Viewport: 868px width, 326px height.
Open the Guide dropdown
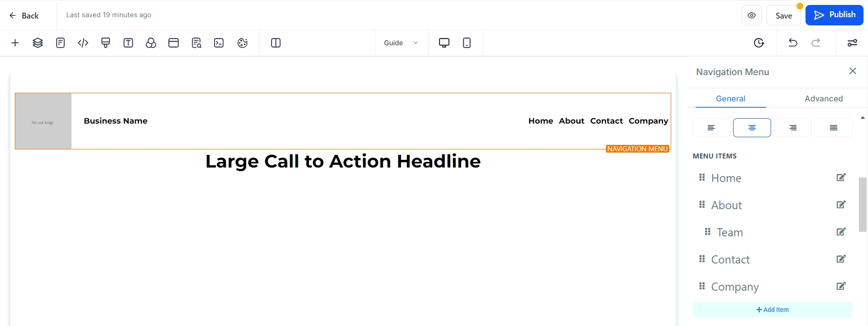pyautogui.click(x=401, y=43)
